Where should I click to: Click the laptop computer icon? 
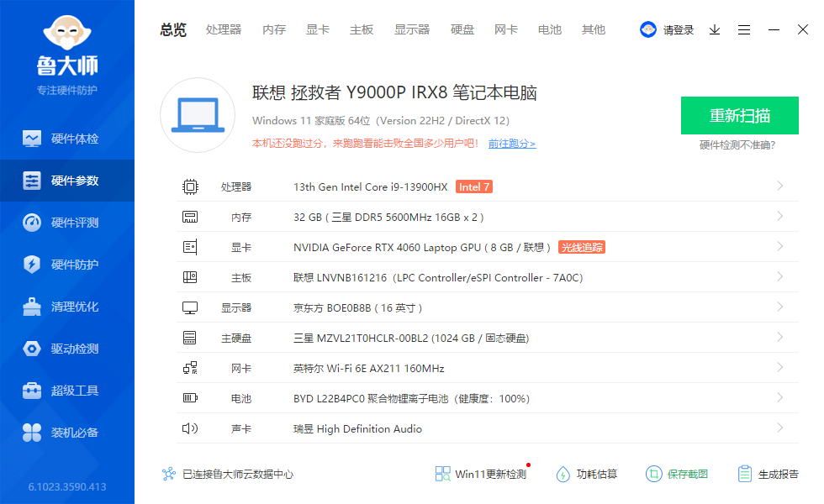(x=198, y=115)
